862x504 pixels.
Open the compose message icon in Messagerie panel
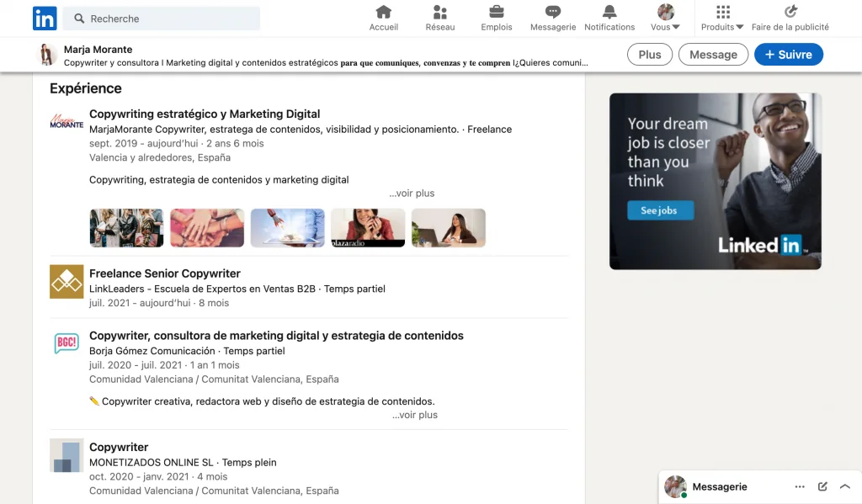coord(822,486)
